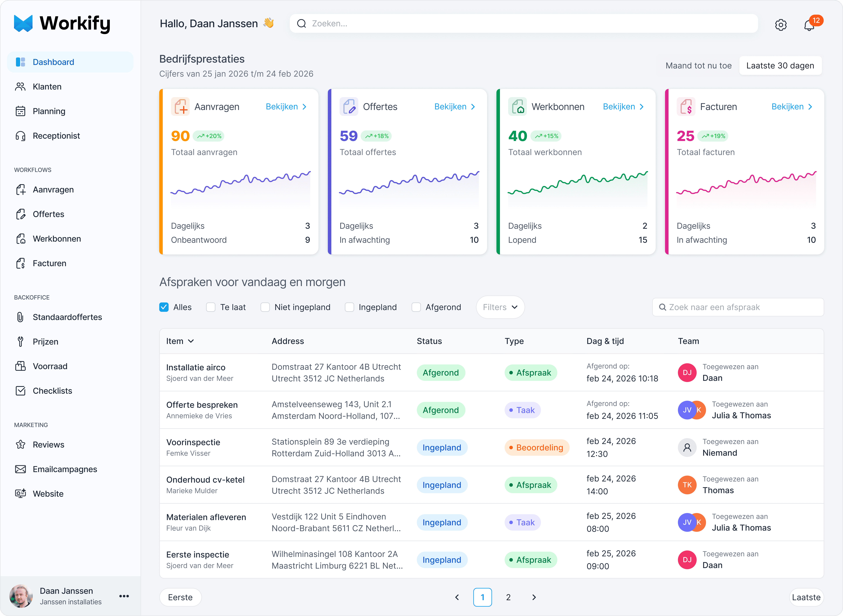
Task: Click the Klanten people icon
Action: tap(20, 87)
